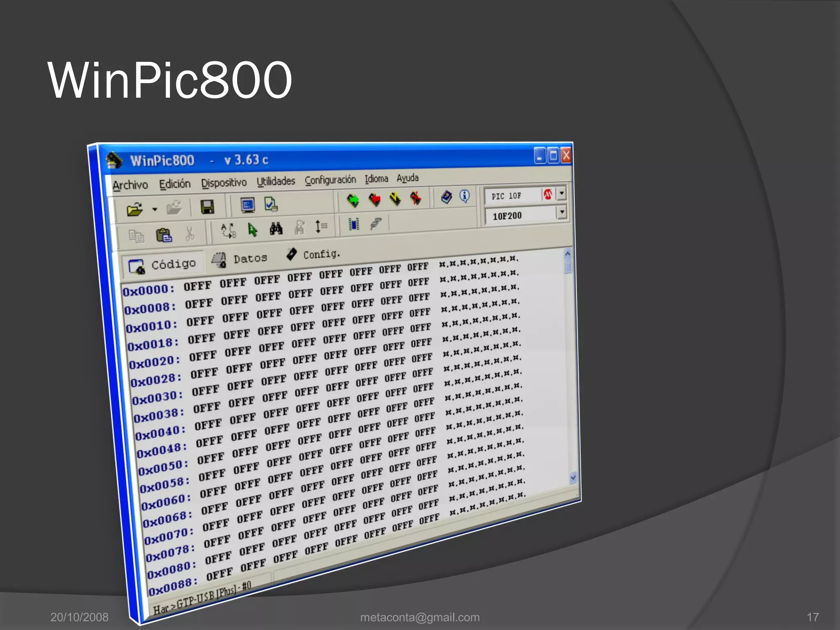Click the blue info bubble icon
This screenshot has width=840, height=630.
pos(464,196)
